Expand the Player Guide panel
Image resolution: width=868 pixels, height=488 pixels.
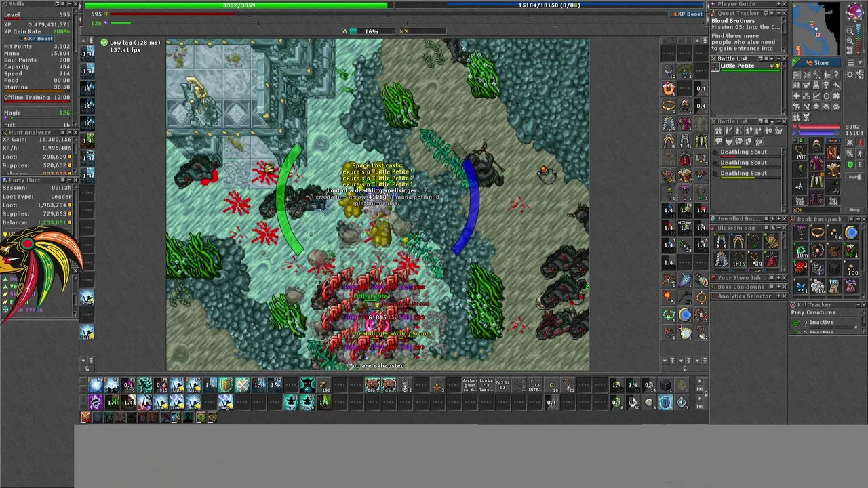point(778,4)
